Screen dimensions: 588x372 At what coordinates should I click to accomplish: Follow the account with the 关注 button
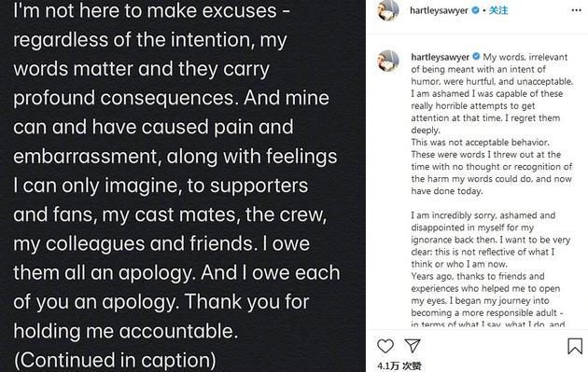(x=498, y=10)
